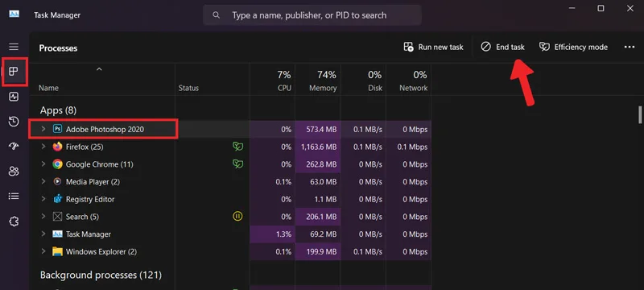Enable Efficiency mode for selected process

pos(573,47)
